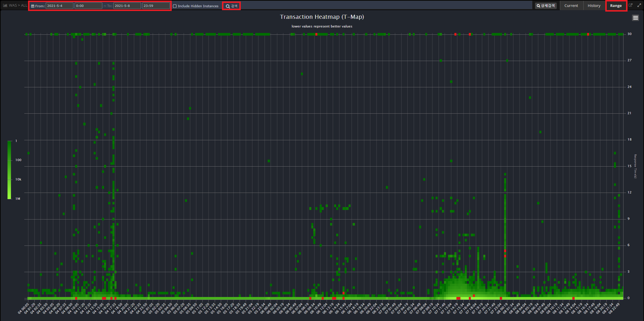
Task: Click the calendar icon beside From
Action: 33,6
